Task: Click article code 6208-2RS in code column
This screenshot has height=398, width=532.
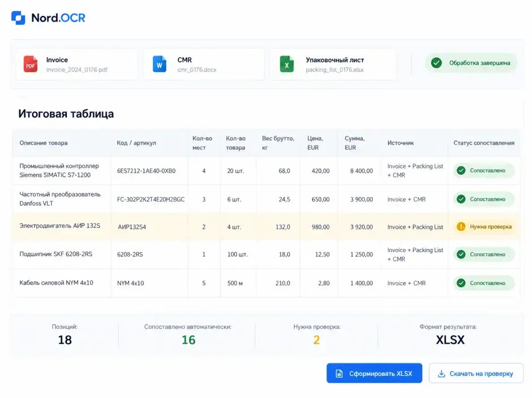Action: pyautogui.click(x=130, y=254)
